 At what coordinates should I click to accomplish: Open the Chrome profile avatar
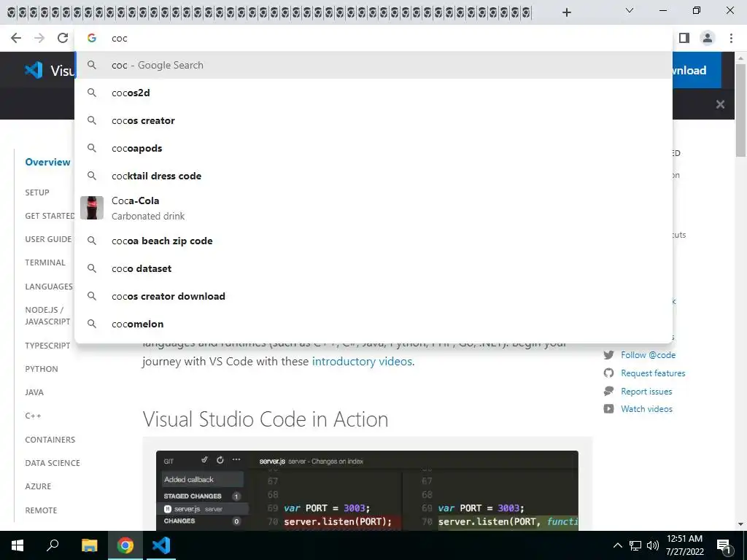click(708, 38)
